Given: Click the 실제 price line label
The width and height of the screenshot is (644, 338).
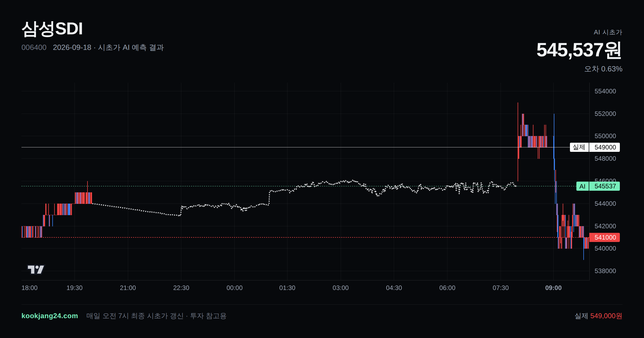Looking at the screenshot, I should 579,147.
